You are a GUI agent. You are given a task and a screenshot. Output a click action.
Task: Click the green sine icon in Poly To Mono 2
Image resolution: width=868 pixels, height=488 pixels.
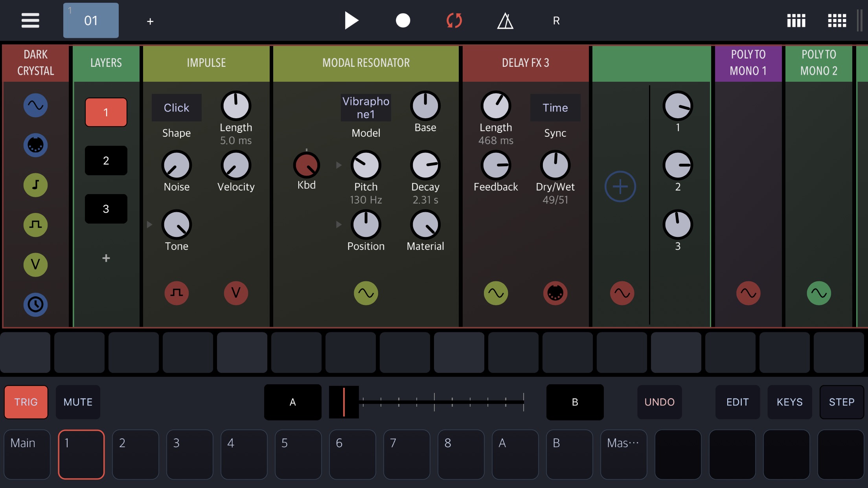[819, 293]
